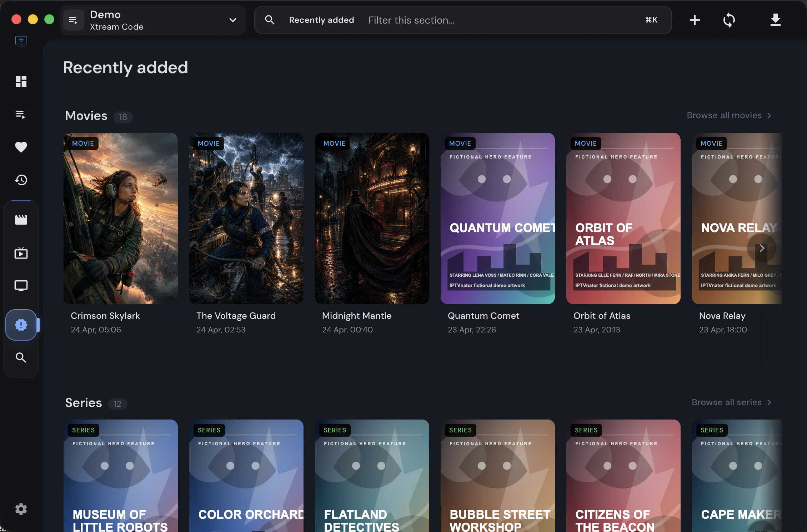Click the chevron beside Browse all series

[x=770, y=402]
